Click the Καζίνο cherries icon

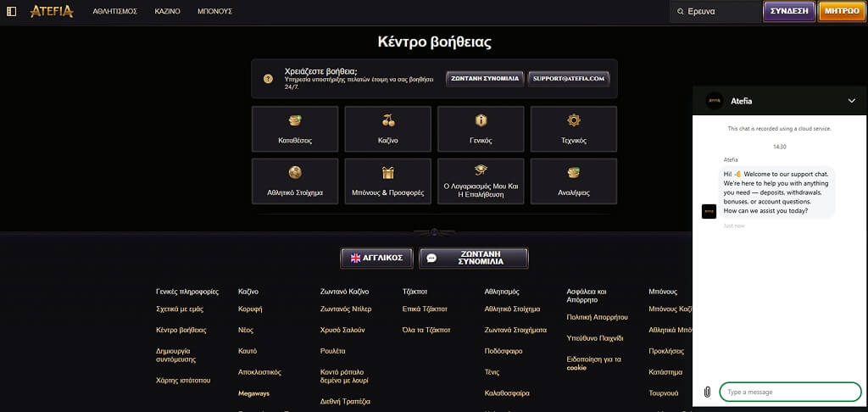[x=388, y=120]
